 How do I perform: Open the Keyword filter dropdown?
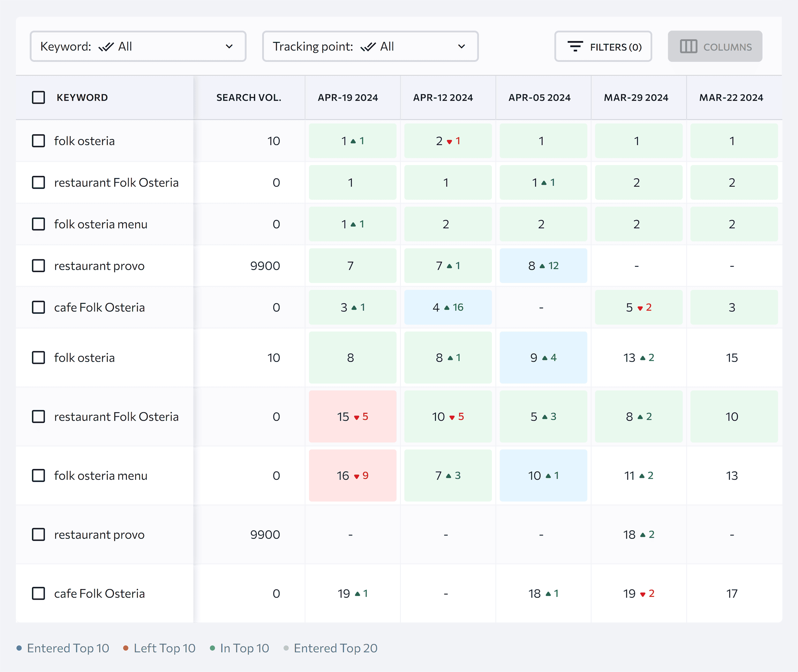coord(138,46)
